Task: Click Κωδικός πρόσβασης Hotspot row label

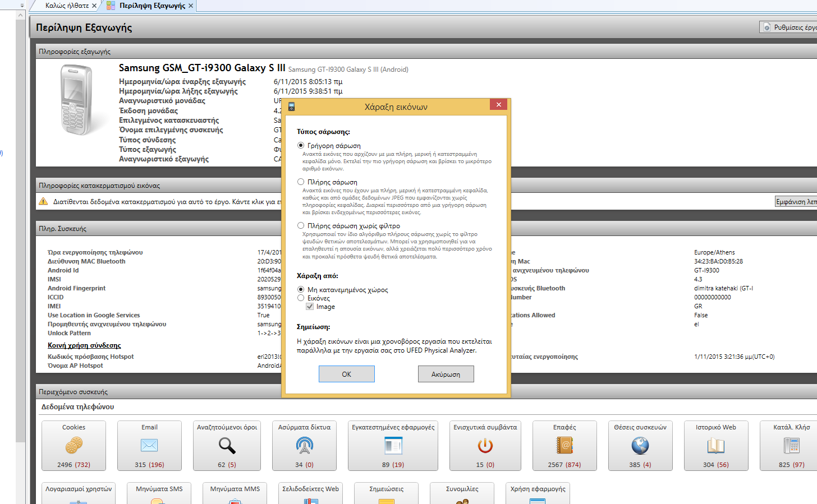Action: coord(91,357)
